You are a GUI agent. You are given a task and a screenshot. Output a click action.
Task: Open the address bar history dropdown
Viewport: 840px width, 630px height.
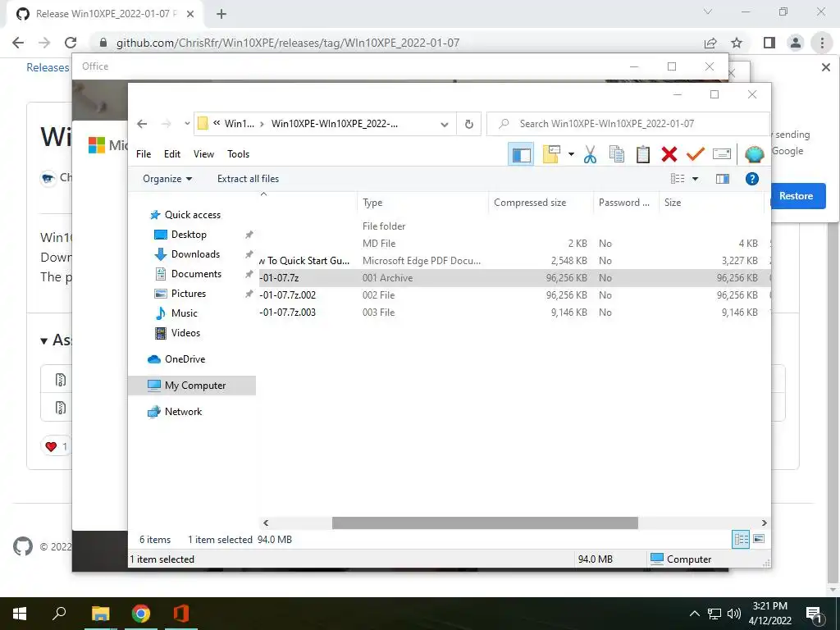click(x=444, y=125)
